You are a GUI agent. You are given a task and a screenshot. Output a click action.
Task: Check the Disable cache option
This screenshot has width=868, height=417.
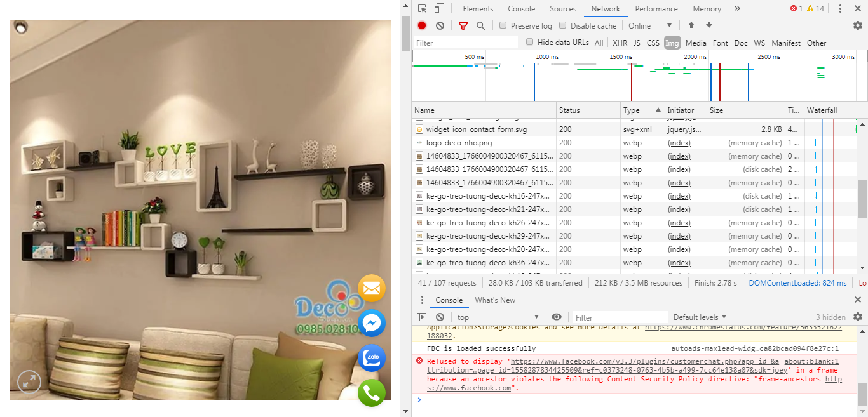563,25
